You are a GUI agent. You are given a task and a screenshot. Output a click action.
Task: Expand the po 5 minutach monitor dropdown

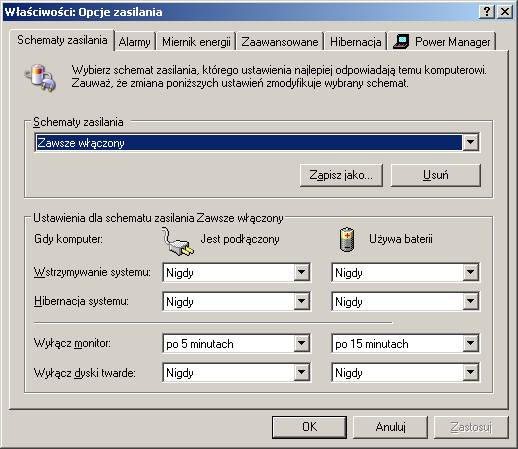pyautogui.click(x=237, y=344)
